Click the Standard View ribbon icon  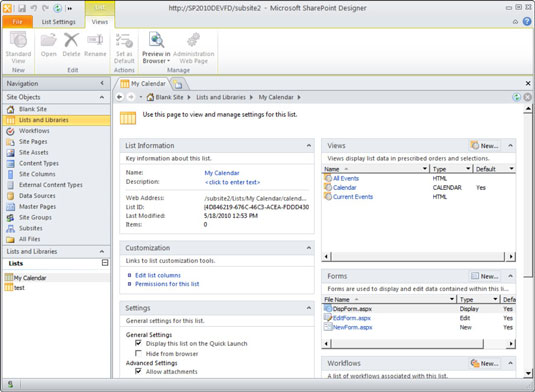(18, 41)
